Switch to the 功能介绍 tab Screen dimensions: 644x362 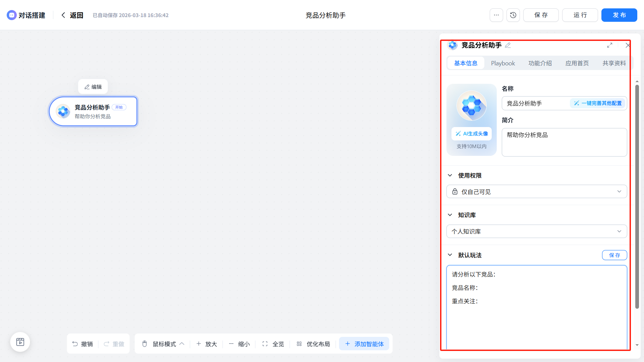(540, 63)
